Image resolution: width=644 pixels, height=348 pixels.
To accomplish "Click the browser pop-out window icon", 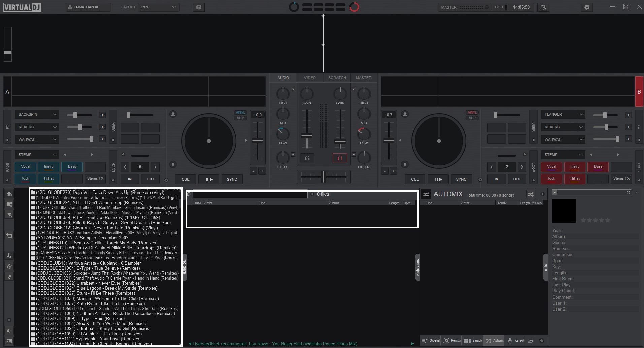I will pyautogui.click(x=9, y=341).
